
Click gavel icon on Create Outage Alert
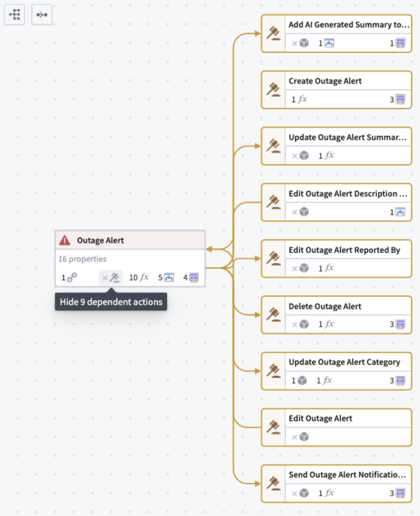click(274, 90)
